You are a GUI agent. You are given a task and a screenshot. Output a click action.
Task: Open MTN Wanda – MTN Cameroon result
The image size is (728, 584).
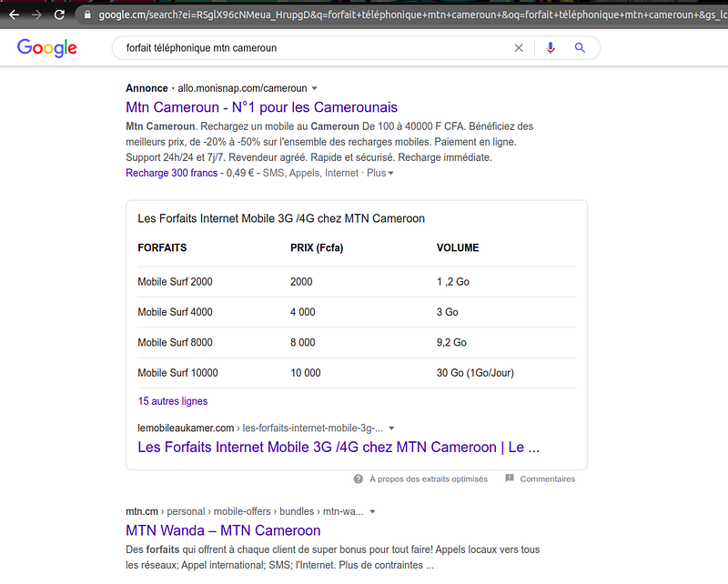coord(223,530)
